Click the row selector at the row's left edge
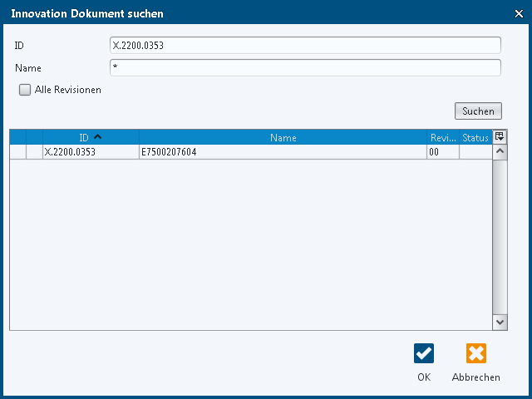The image size is (532, 399). (17, 152)
